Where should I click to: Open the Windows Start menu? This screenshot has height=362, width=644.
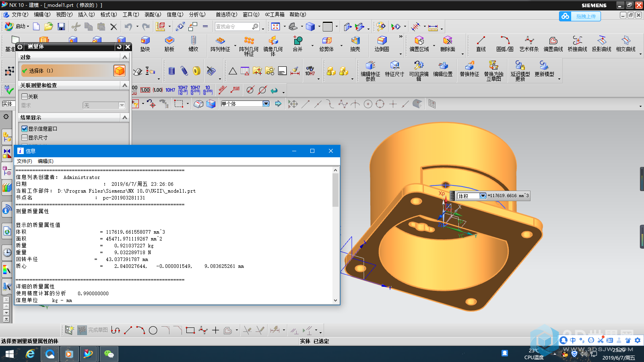coord(10,354)
